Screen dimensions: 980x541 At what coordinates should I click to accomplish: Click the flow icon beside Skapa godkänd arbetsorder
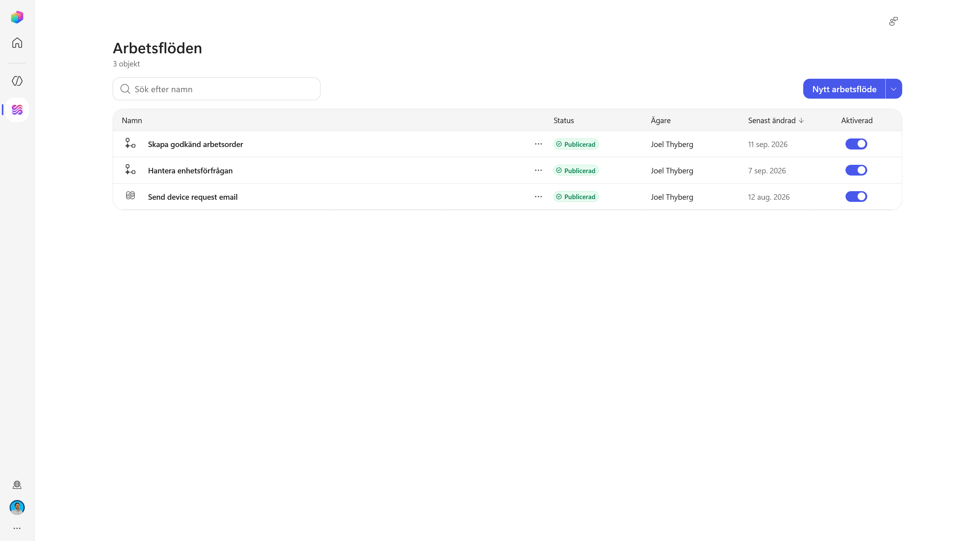130,143
